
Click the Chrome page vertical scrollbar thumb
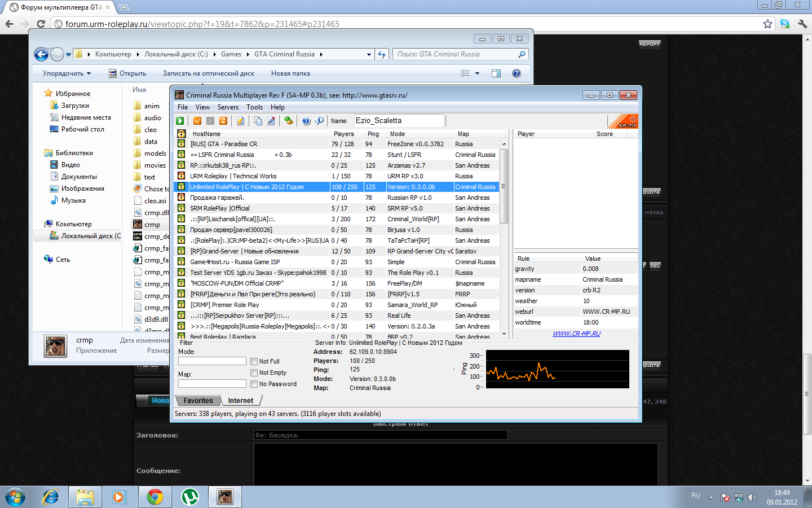(x=807, y=394)
